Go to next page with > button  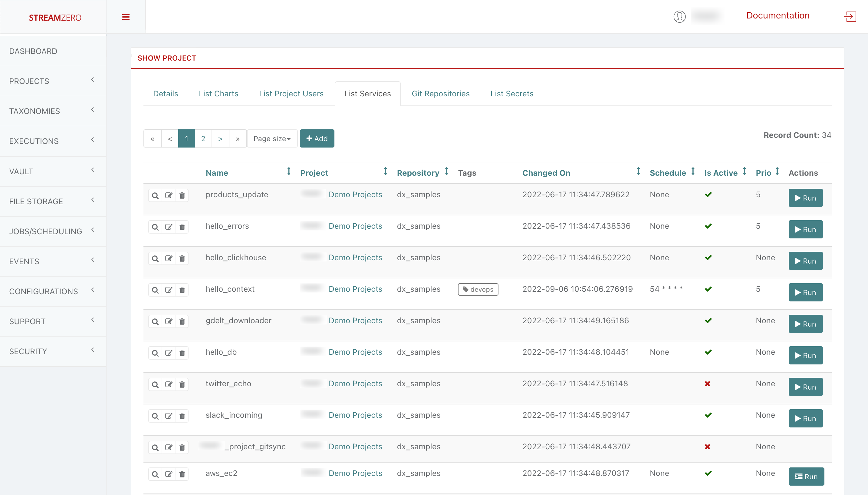click(220, 138)
